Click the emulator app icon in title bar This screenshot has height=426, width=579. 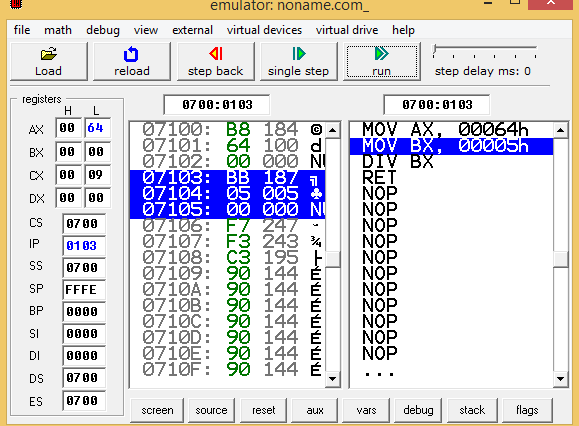point(16,4)
